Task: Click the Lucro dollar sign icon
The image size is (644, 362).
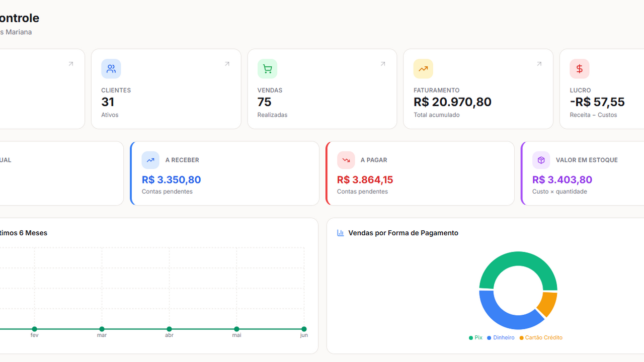Action: click(x=580, y=69)
